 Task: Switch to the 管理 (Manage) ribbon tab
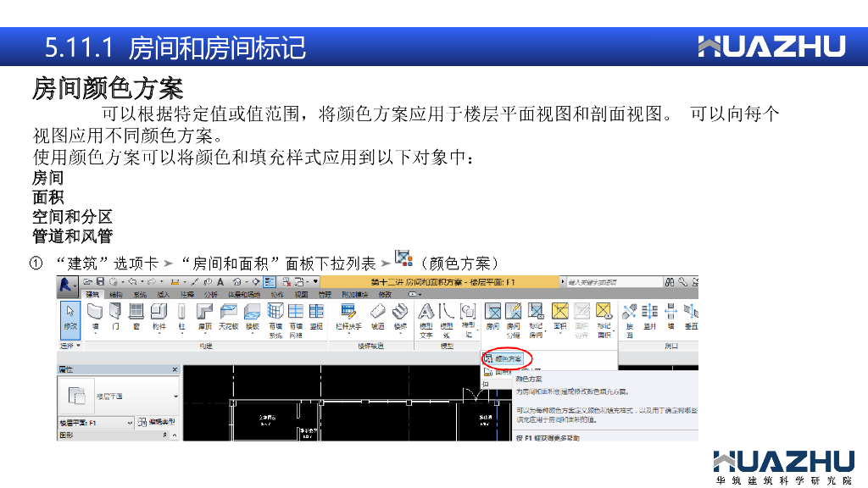click(325, 294)
